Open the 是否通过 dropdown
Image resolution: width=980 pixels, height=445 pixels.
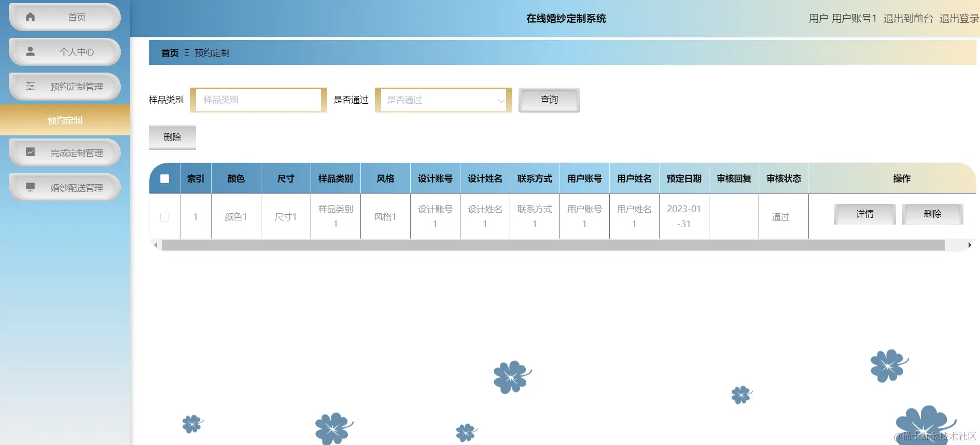point(443,100)
